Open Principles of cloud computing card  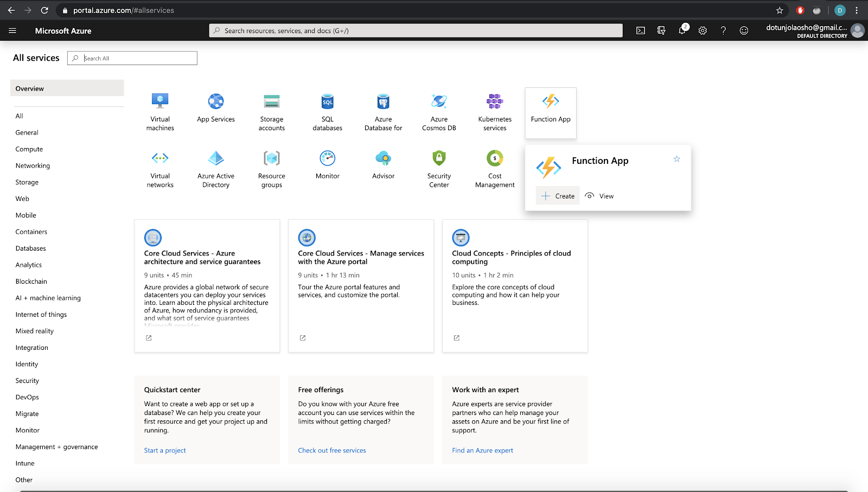(515, 286)
